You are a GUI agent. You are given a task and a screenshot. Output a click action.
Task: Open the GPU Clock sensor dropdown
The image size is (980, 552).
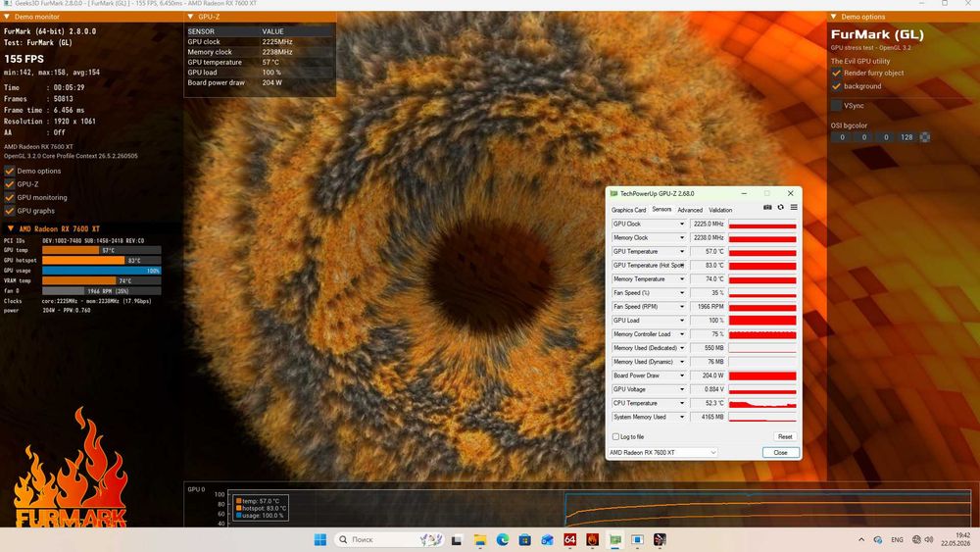pos(682,224)
